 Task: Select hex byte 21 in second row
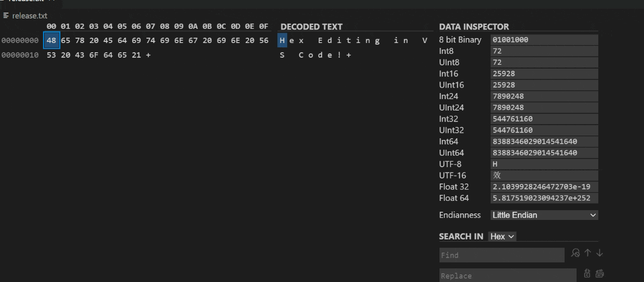tap(136, 55)
